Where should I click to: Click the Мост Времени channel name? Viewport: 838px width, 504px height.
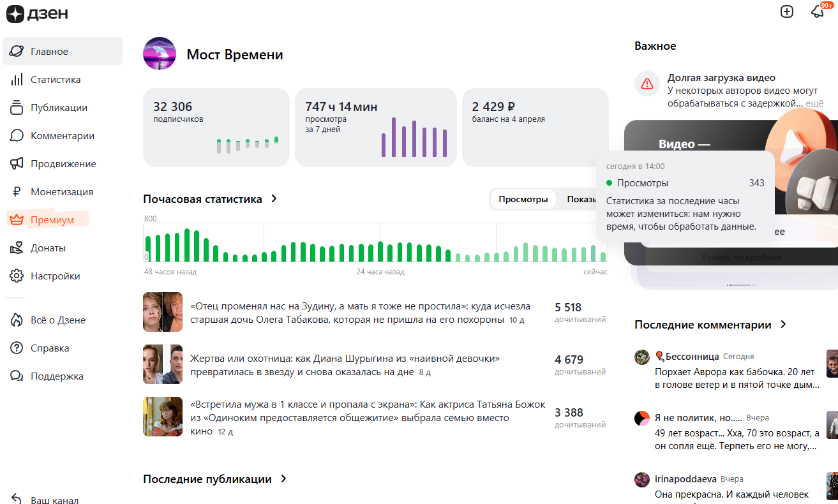tap(235, 54)
